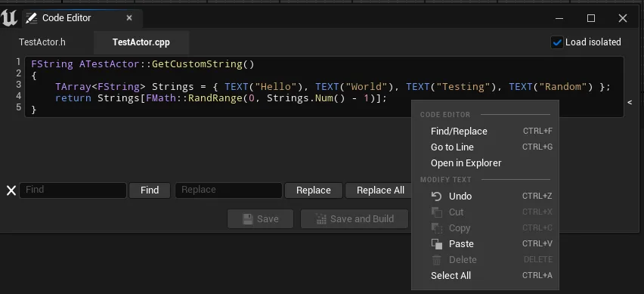Click the Paste clipboard icon

tap(436, 244)
